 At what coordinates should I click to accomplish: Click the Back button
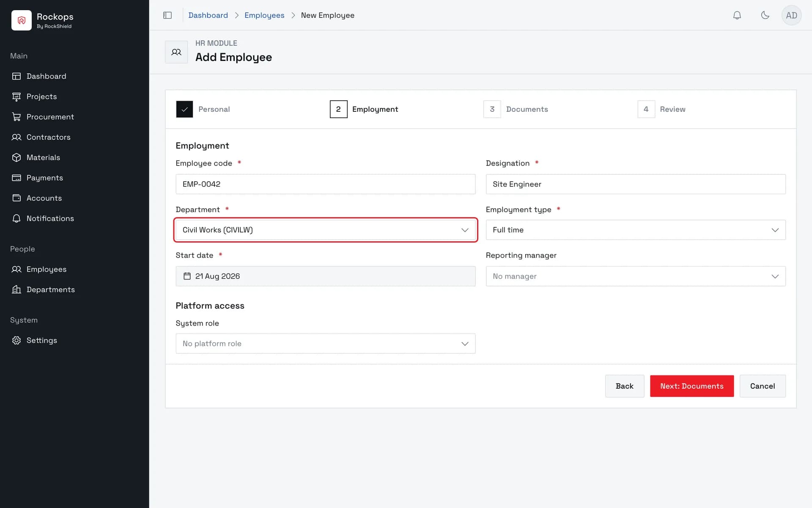pos(625,386)
